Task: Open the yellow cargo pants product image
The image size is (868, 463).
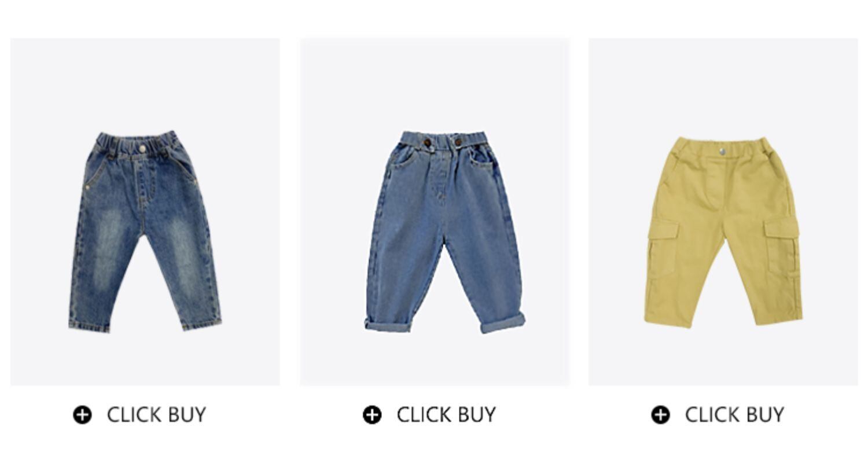Action: coord(723,212)
